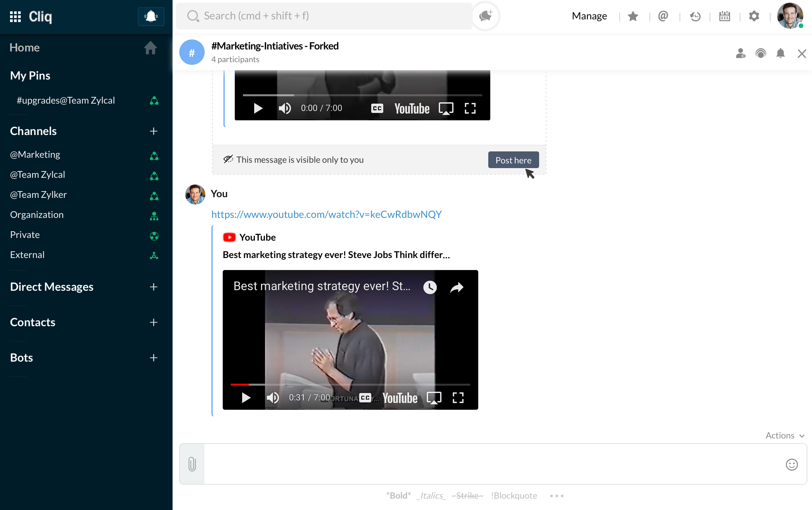Screen dimensions: 812x510
Task: Open the Actions dropdown
Action: (785, 435)
